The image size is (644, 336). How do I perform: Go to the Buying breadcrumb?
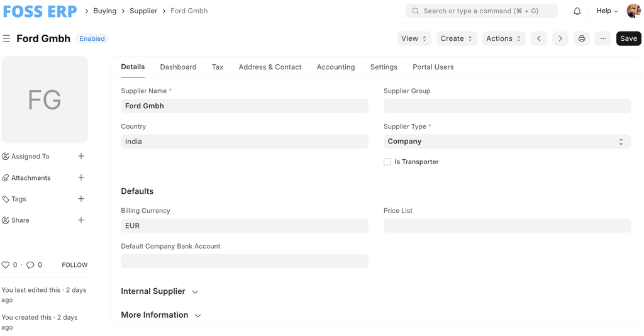[105, 11]
